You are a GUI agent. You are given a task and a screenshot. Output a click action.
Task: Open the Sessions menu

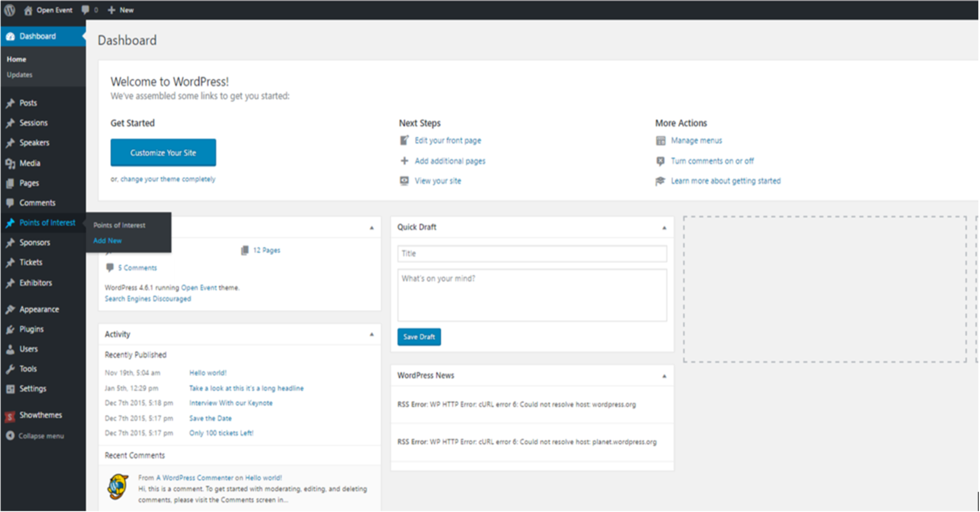[x=43, y=123]
